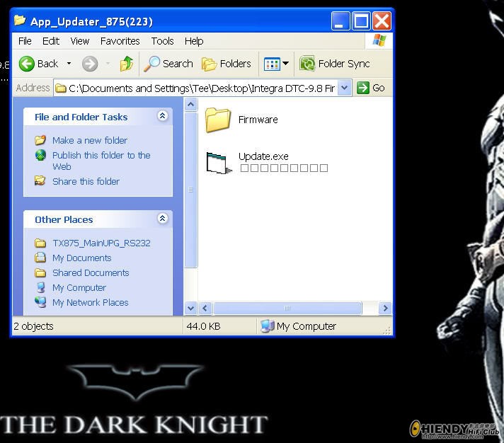
Task: Open My Documents from Other Places
Action: coord(81,258)
